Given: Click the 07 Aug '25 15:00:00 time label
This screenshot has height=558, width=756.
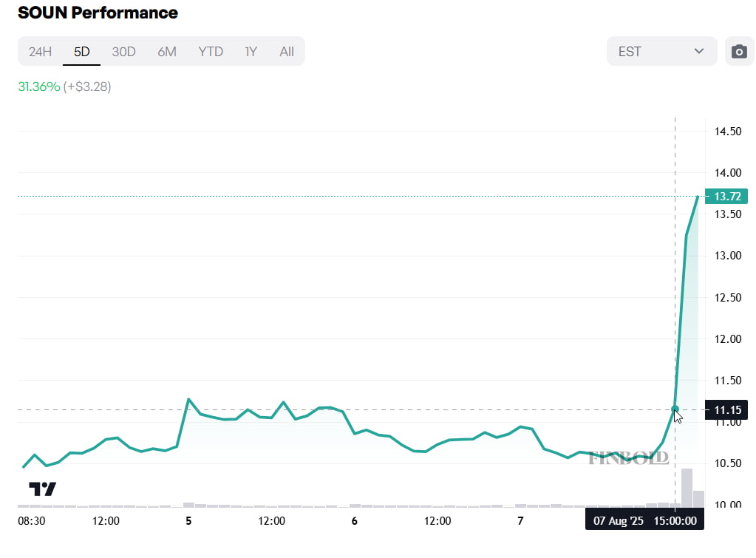Looking at the screenshot, I should tap(644, 520).
